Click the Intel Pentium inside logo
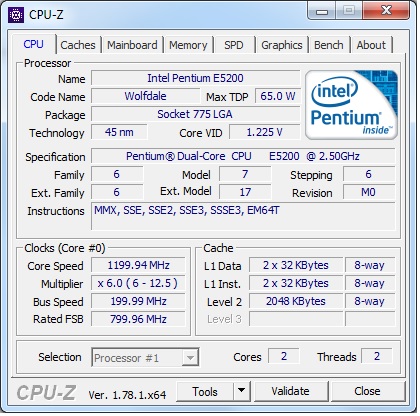This screenshot has width=420, height=416. [x=351, y=105]
